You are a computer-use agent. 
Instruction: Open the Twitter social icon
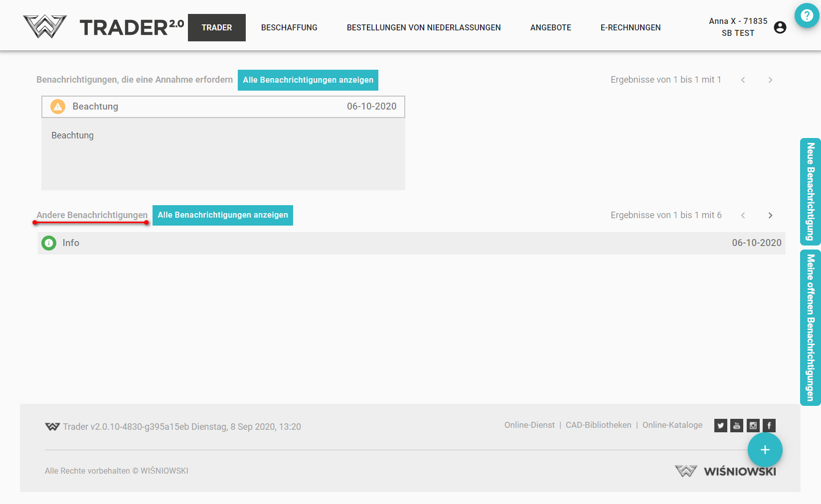pos(720,425)
